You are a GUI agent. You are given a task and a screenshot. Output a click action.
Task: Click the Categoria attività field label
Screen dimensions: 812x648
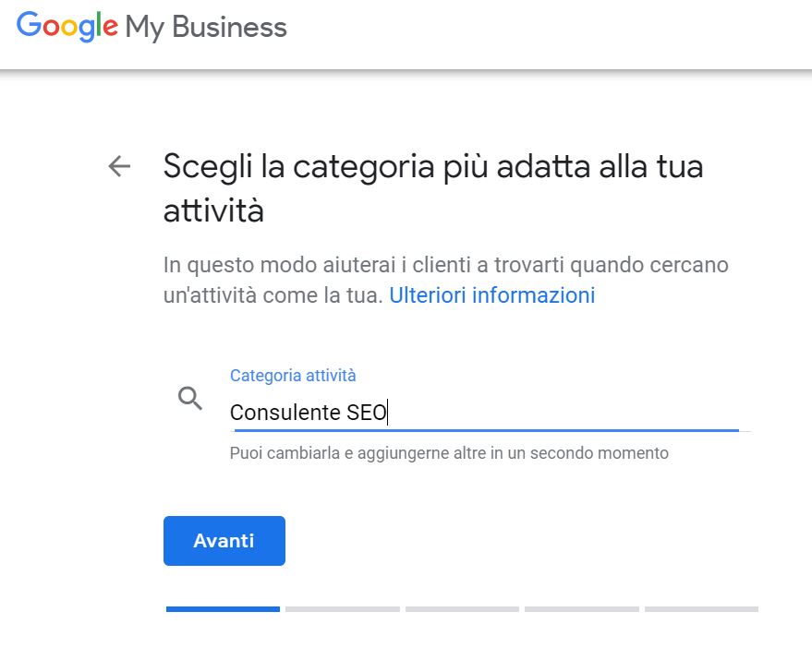[x=293, y=376]
